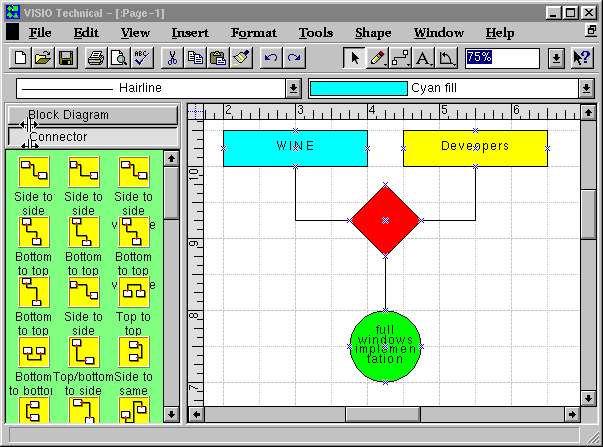Click the cyan fill color preview swatch

358,88
